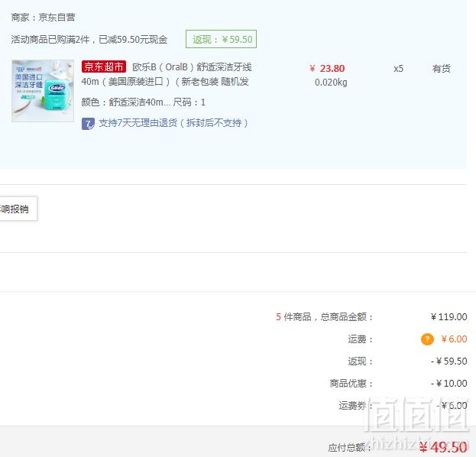Select the merchant text 商家：京东自营
This screenshot has width=476, height=457.
click(43, 18)
